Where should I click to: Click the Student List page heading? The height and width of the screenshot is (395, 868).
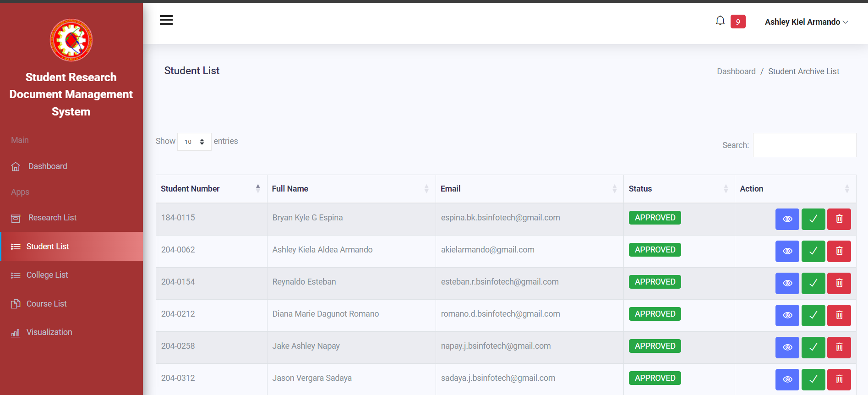[x=192, y=71]
